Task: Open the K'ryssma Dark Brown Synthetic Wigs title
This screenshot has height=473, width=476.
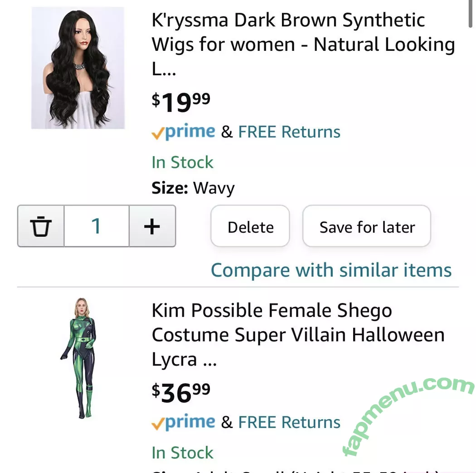Action: click(x=303, y=44)
